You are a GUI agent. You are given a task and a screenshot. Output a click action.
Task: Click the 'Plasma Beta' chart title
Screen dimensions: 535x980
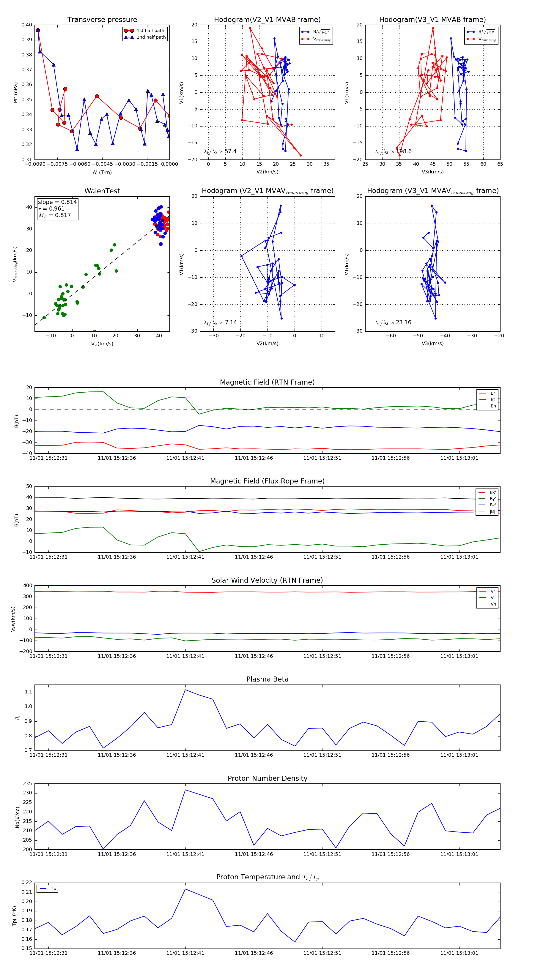tap(267, 679)
